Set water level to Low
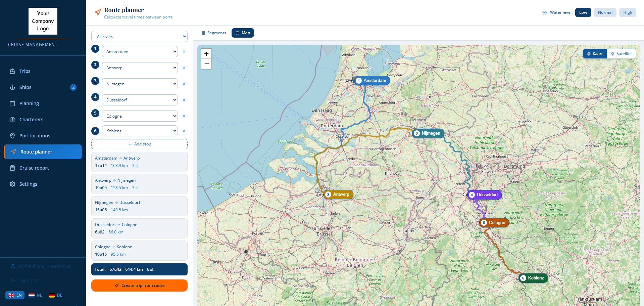644x306 pixels. click(x=583, y=12)
